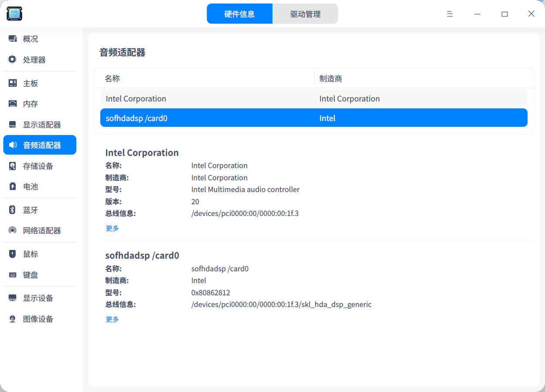Sort by 制造商 column header
Image resolution: width=545 pixels, height=392 pixels.
pyautogui.click(x=330, y=78)
